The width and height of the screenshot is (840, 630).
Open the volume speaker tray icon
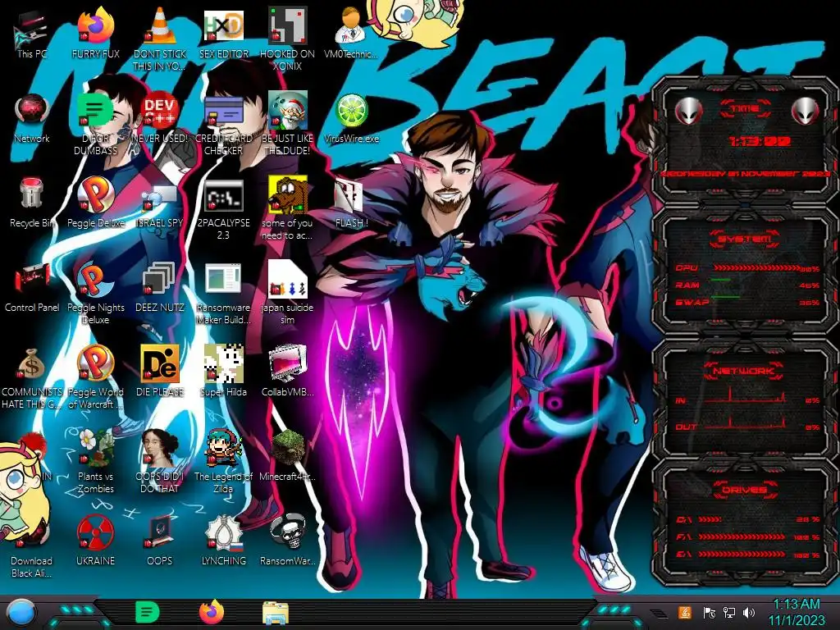(x=749, y=612)
